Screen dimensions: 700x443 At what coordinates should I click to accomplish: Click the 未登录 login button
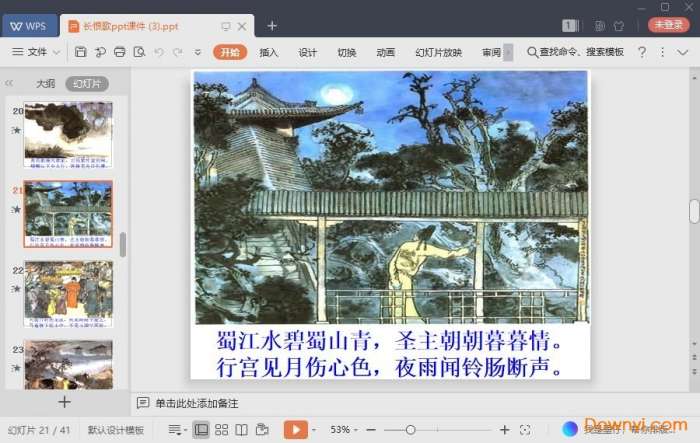[668, 25]
